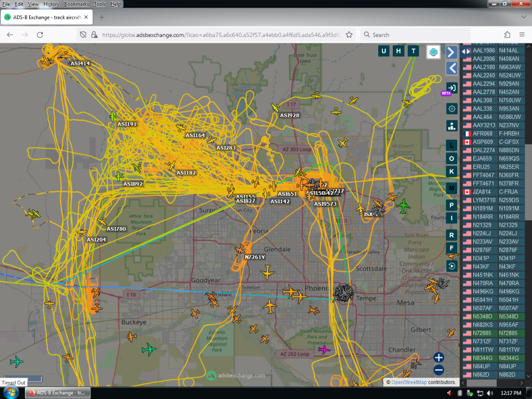This screenshot has width=532, height=399.
Task: Toggle the M map option
Action: pyautogui.click(x=451, y=188)
